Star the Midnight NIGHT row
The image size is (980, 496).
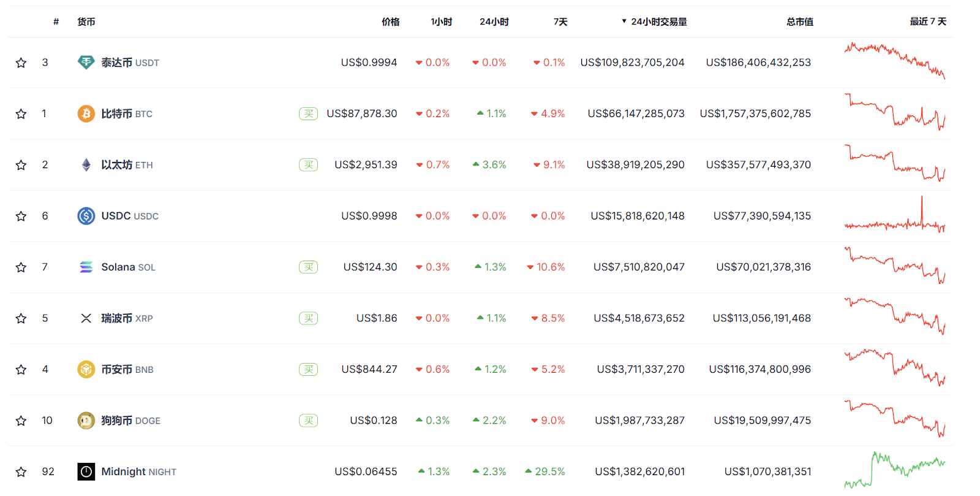point(21,471)
